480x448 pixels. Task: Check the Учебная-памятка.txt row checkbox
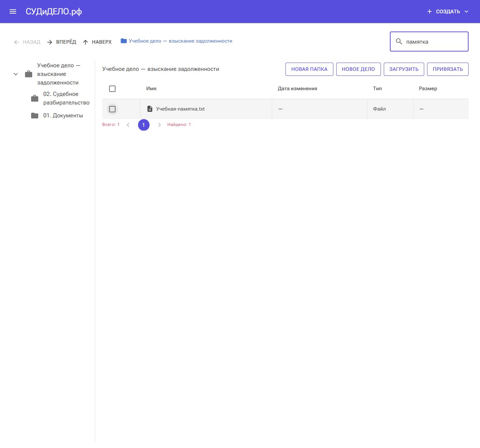[112, 109]
